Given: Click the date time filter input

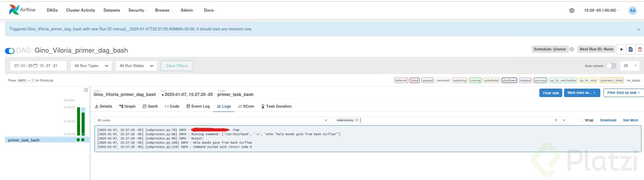Looking at the screenshot, I should point(38,66).
